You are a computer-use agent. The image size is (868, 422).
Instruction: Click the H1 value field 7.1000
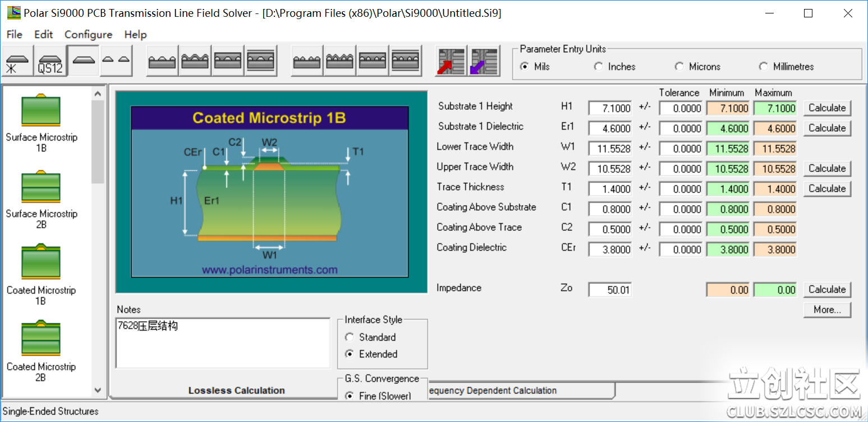[610, 108]
